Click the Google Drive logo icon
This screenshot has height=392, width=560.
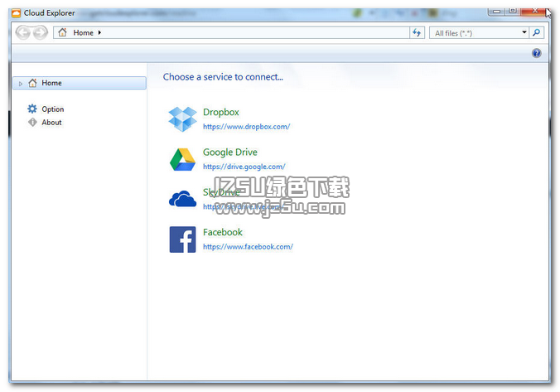click(182, 159)
